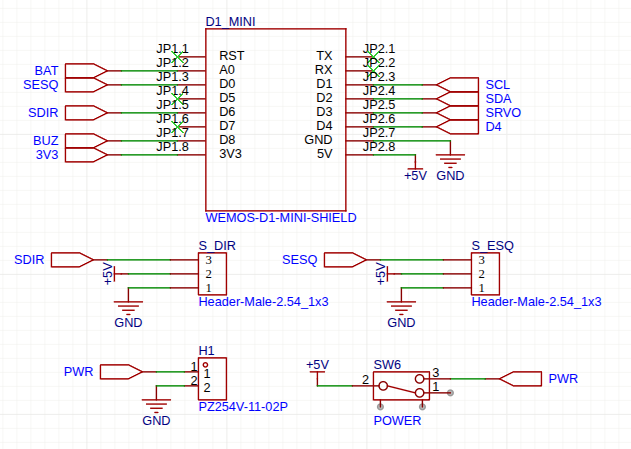This screenshot has height=449, width=631.
Task: Select the JP1.8 pin number label
Action: click(172, 147)
